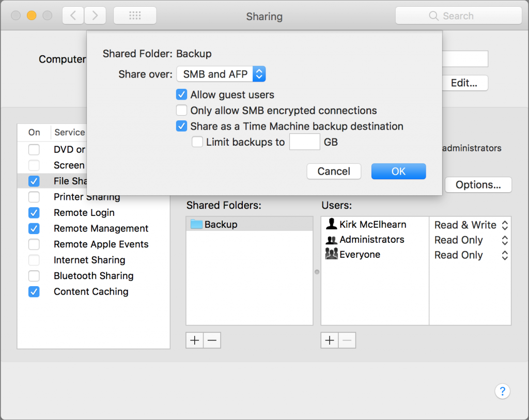This screenshot has height=420, width=529.
Task: Click the OK button
Action: [x=398, y=171]
